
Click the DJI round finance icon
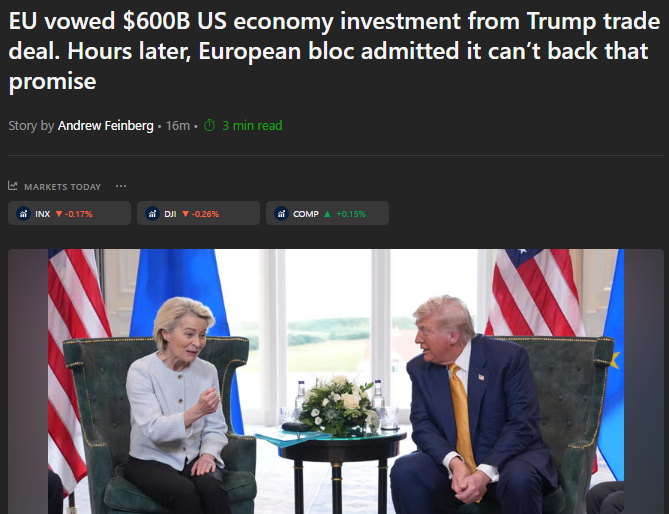(152, 213)
